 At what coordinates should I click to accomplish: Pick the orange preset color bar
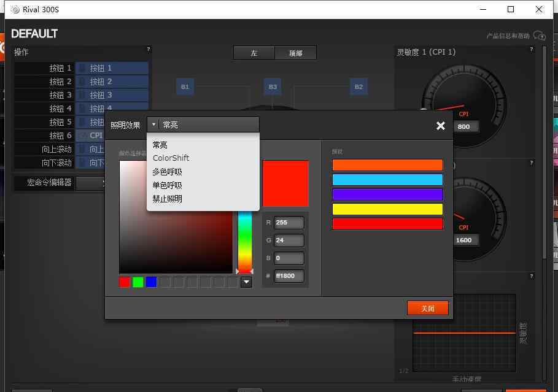(387, 164)
